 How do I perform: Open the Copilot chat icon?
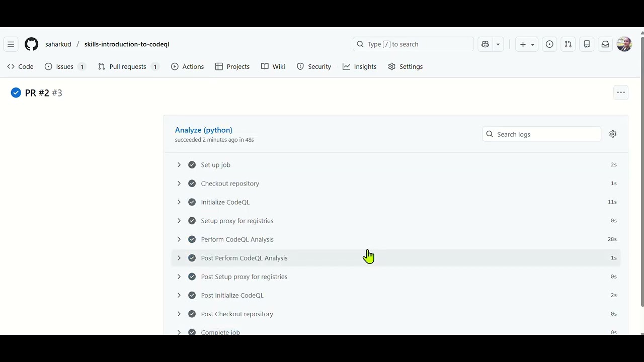[x=485, y=44]
